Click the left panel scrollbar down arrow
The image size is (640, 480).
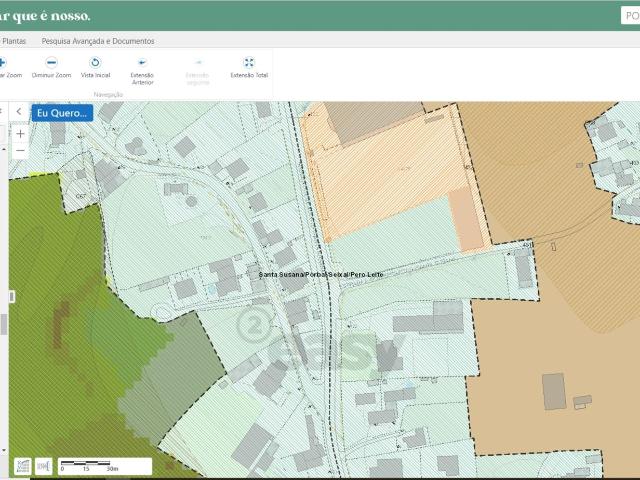pos(4,450)
